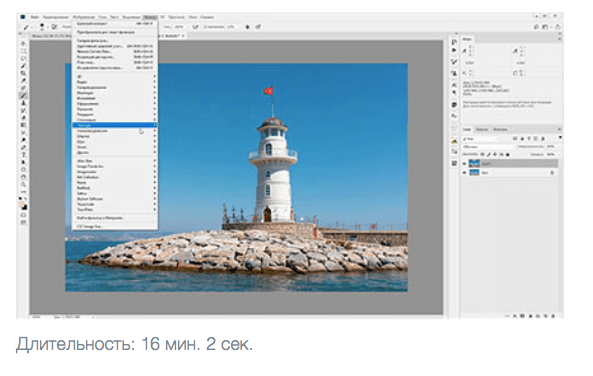Open the Изображение menu

coord(84,17)
